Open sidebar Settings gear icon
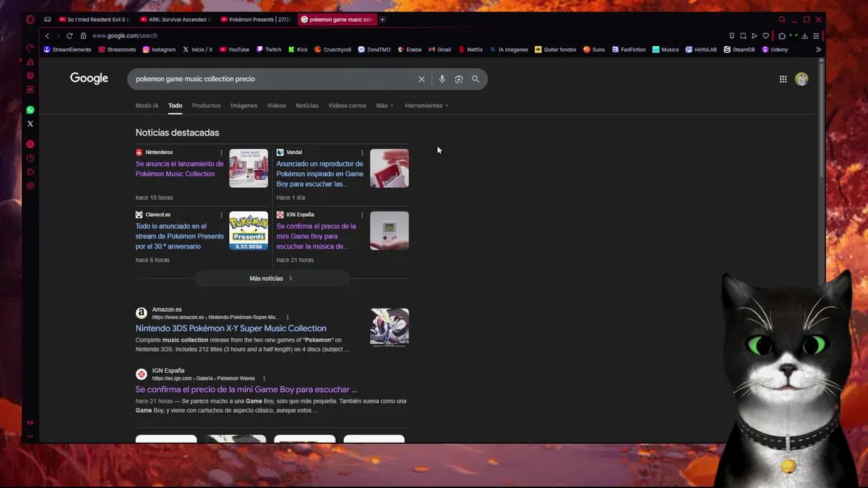Screen dimensions: 868x488 coord(30,186)
